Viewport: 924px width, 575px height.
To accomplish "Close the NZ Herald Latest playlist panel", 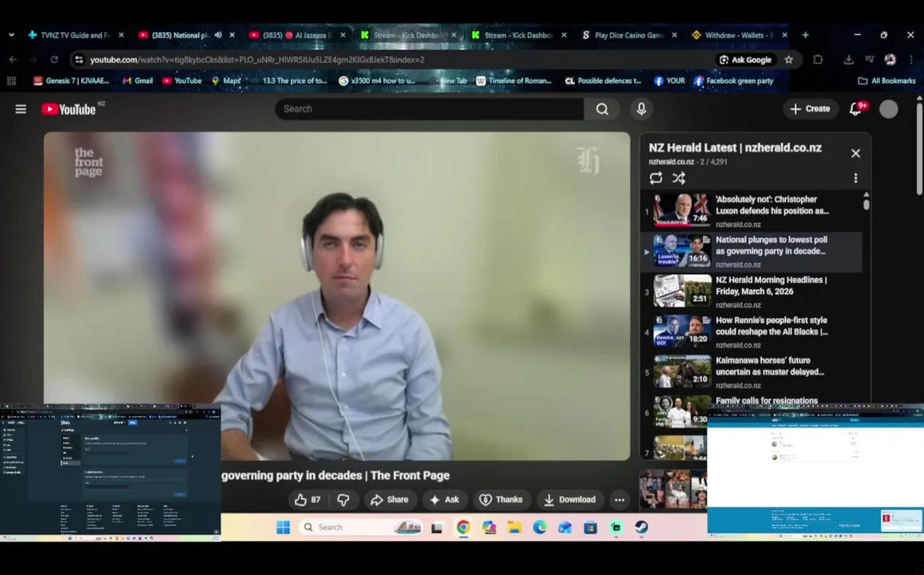I will click(855, 153).
